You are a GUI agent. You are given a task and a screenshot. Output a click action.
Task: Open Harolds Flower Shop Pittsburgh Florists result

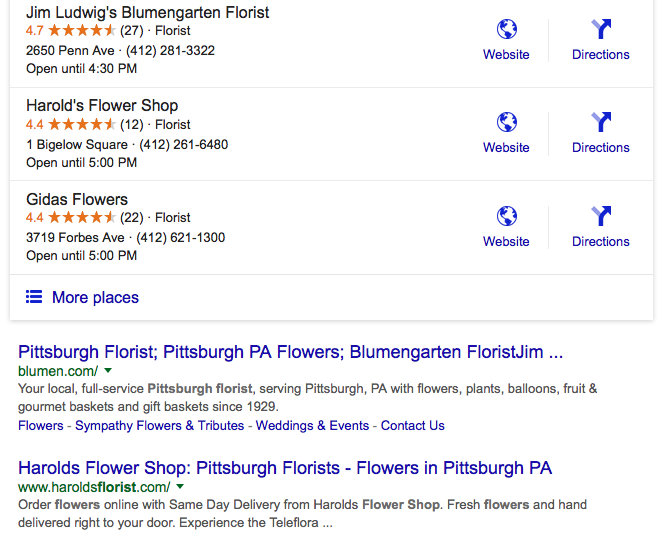pyautogui.click(x=285, y=468)
